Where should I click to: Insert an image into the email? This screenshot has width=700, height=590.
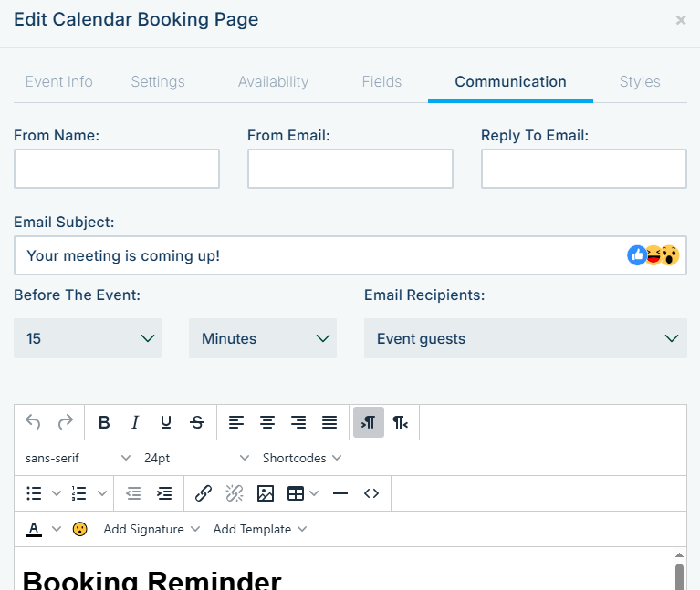click(x=266, y=493)
